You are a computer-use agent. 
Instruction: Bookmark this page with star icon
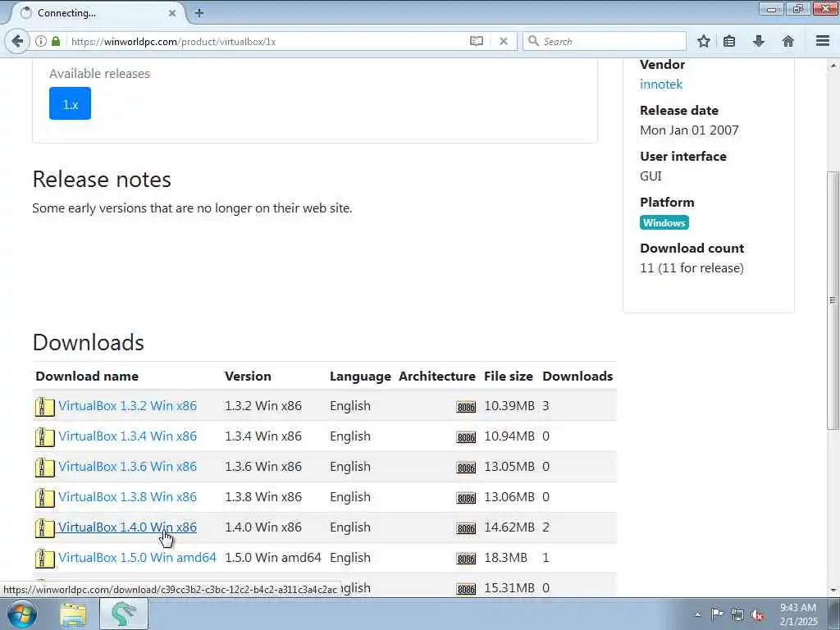(703, 41)
